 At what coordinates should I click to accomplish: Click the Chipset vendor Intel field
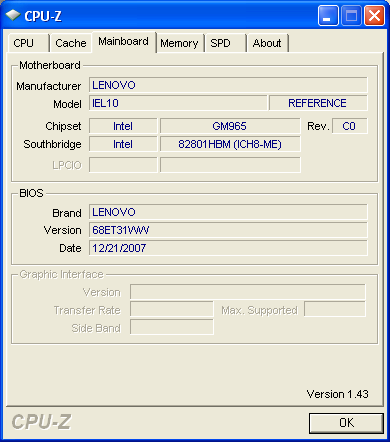click(123, 126)
